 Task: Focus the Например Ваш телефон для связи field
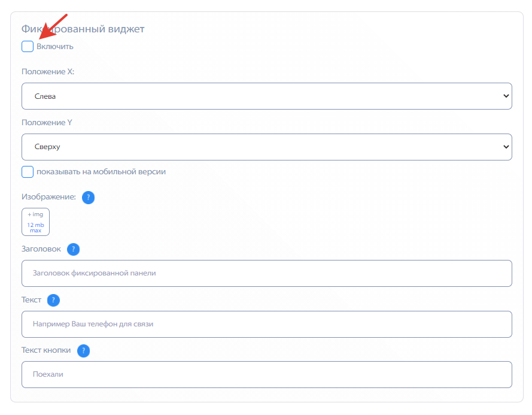tap(267, 325)
